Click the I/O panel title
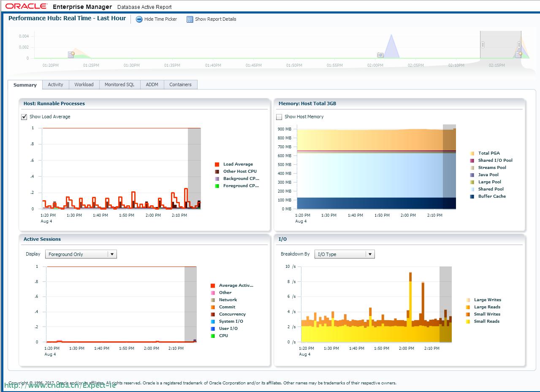Viewport: 540px width, 392px height. coord(282,239)
